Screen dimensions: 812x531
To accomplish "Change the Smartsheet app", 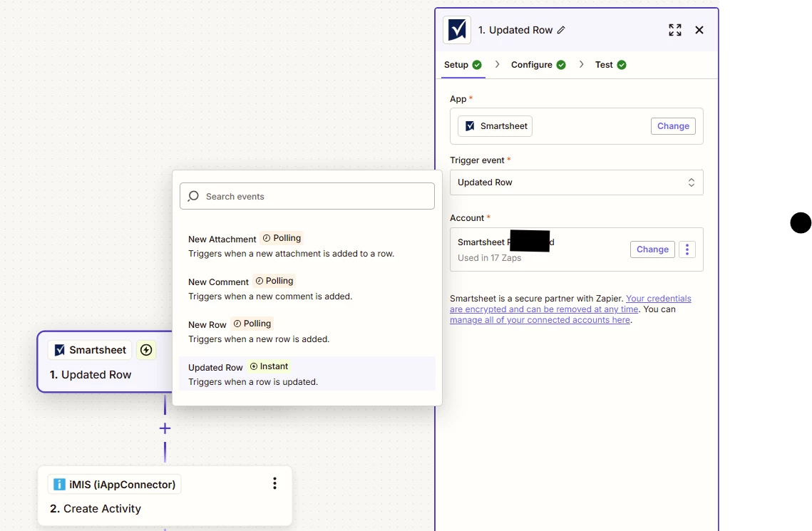I will click(673, 125).
